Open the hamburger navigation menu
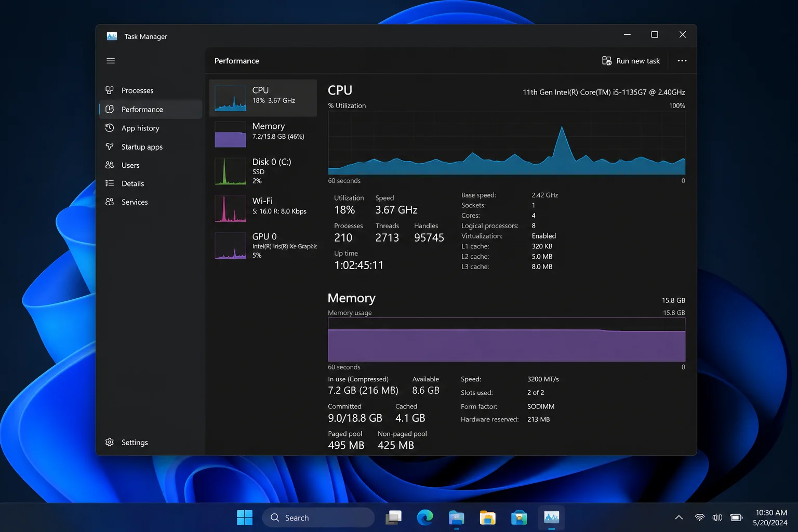The width and height of the screenshot is (798, 532). click(x=111, y=61)
